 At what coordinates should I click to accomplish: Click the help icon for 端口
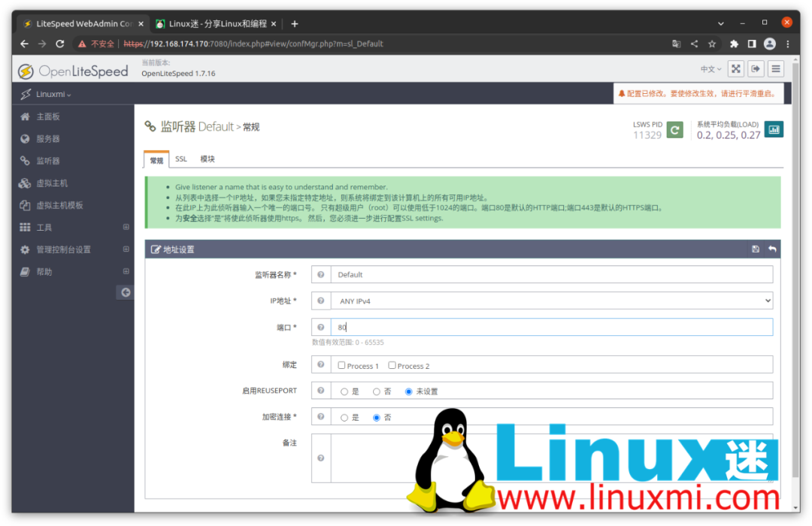(x=321, y=327)
